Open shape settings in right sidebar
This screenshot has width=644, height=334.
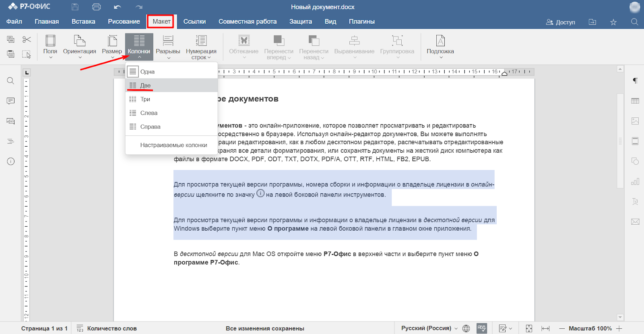pyautogui.click(x=635, y=161)
